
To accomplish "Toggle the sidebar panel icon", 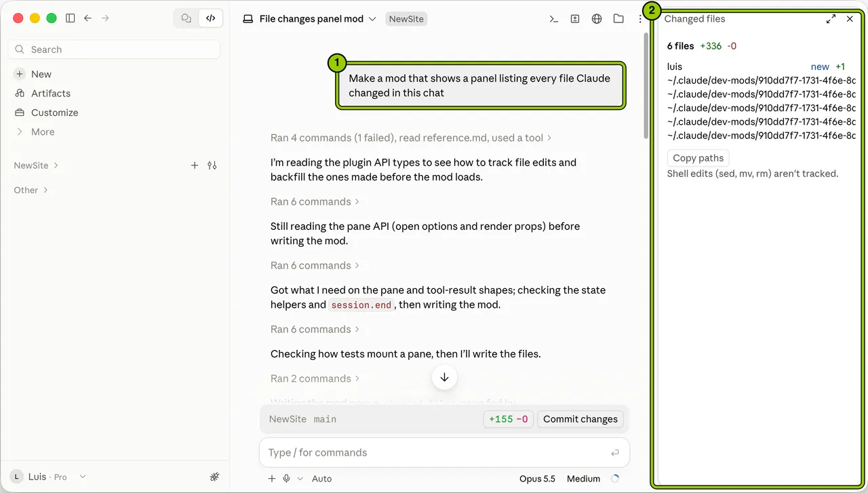I will click(71, 18).
